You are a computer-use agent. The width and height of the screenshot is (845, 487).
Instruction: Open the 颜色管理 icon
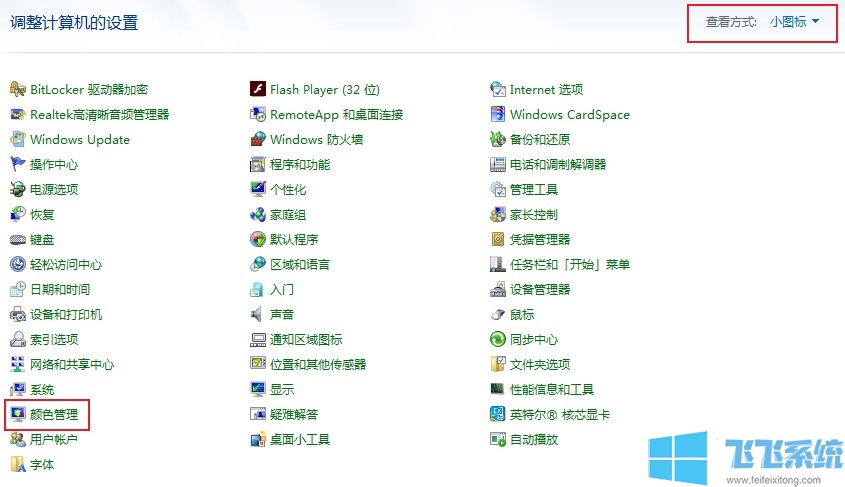pyautogui.click(x=18, y=415)
